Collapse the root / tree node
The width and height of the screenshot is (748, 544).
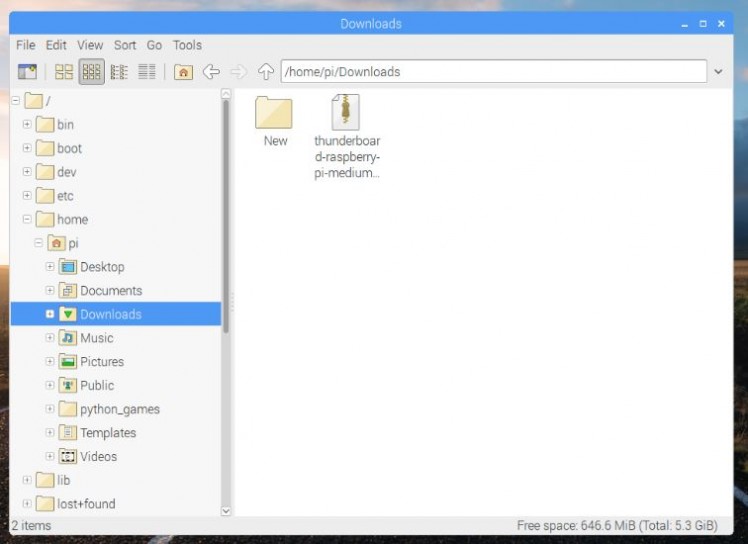tap(16, 101)
